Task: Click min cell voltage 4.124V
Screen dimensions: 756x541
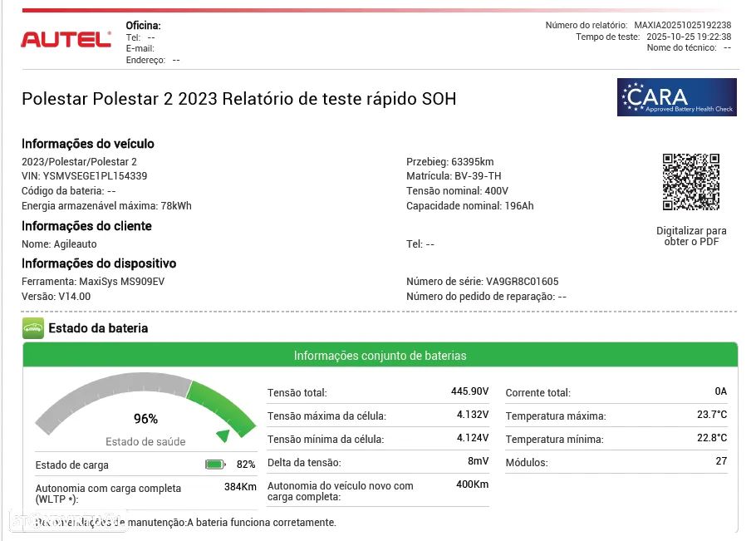Action: point(473,438)
